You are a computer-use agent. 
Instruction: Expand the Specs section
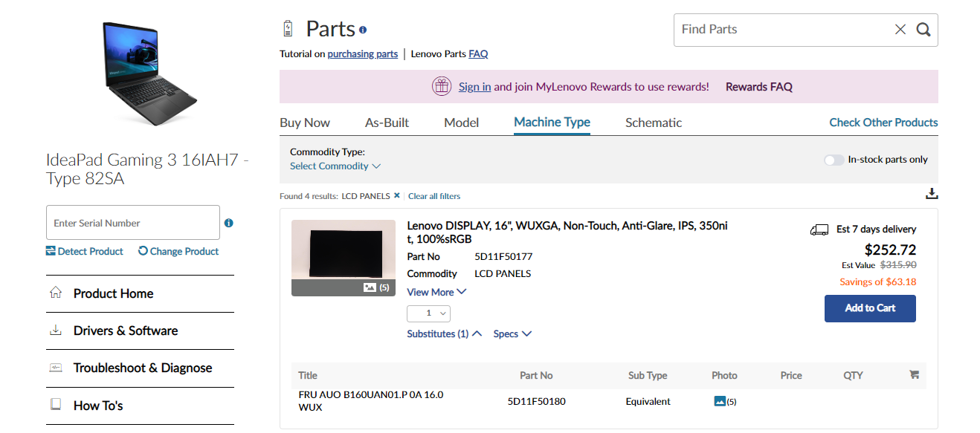click(x=512, y=334)
